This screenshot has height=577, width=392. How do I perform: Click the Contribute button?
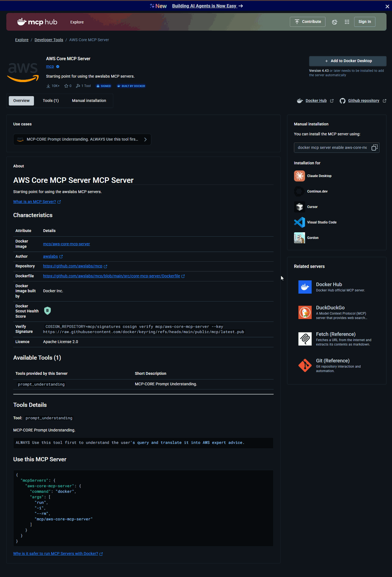point(307,22)
